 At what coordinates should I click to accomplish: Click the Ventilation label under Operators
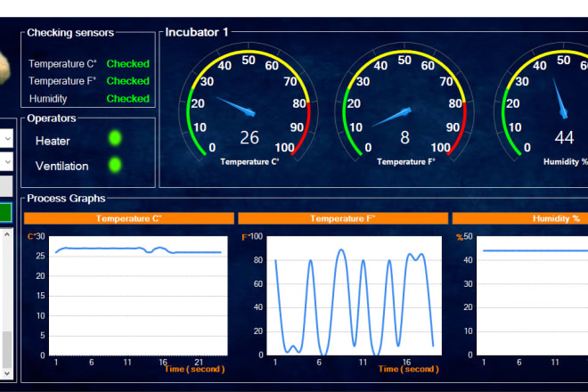coord(61,166)
